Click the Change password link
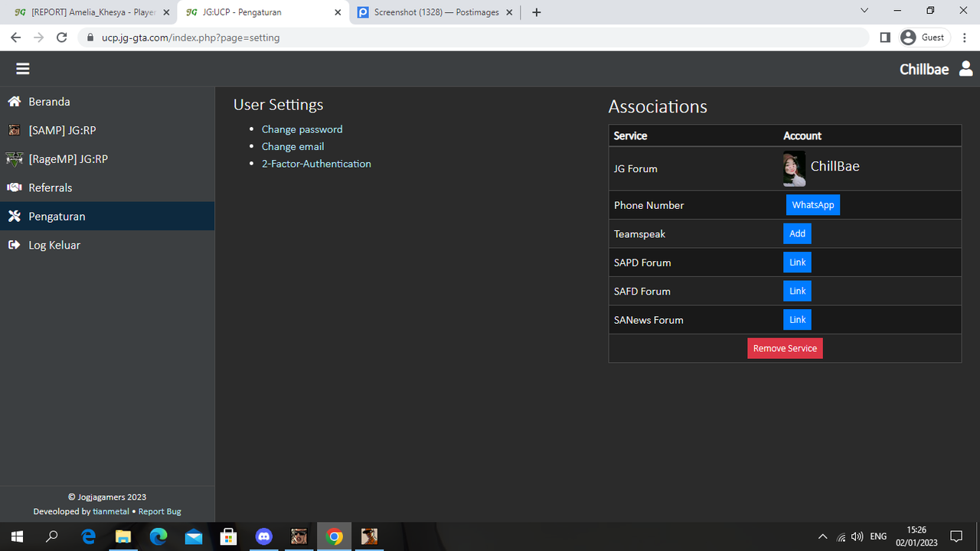 (302, 129)
